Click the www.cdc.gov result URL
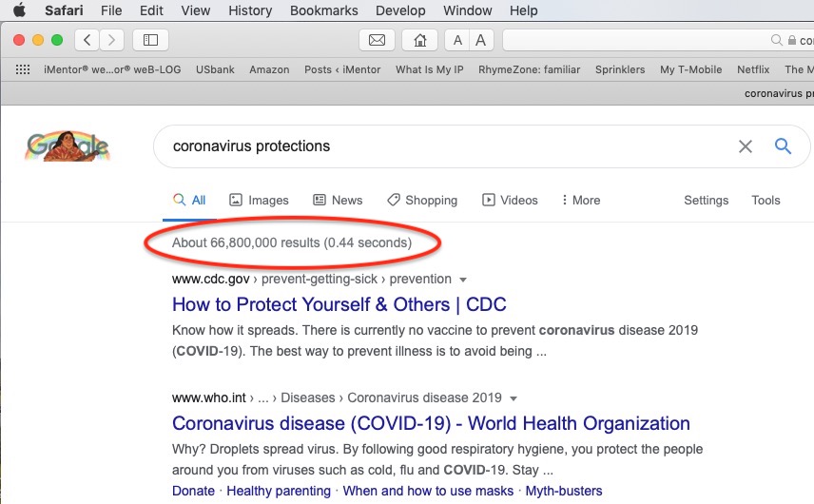This screenshot has width=814, height=504. 211,280
